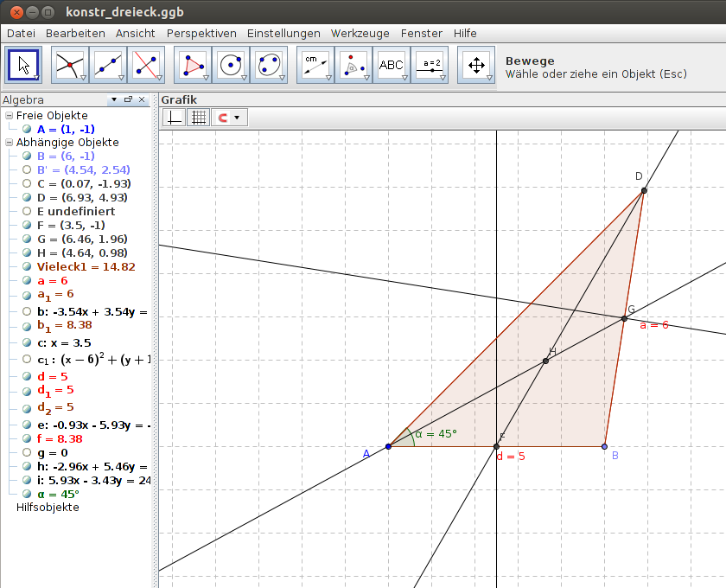Select the polygon tool
The width and height of the screenshot is (726, 588).
[193, 64]
